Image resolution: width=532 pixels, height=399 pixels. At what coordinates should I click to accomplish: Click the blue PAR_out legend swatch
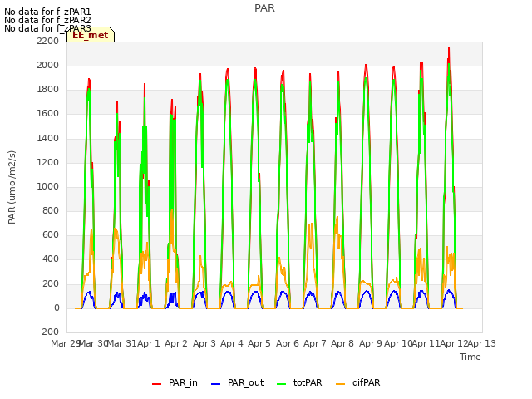(x=216, y=384)
